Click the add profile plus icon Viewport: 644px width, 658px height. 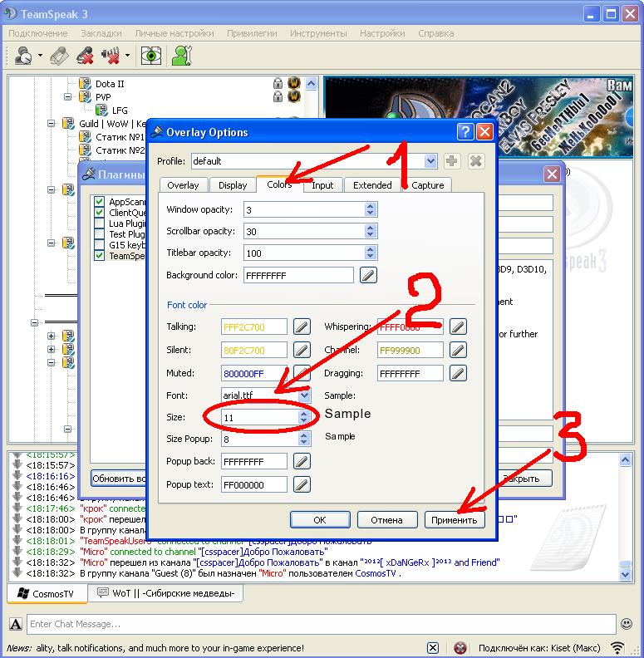452,161
